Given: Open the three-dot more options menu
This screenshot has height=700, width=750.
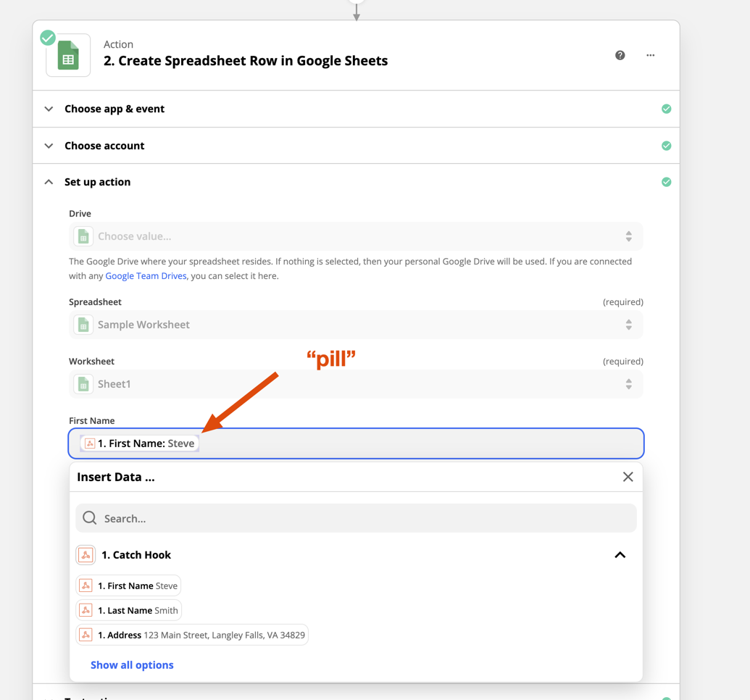Looking at the screenshot, I should coord(651,55).
